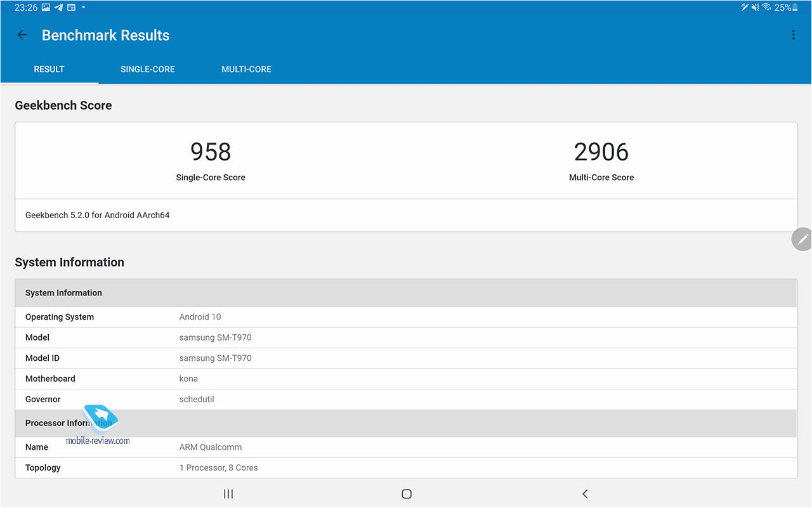Tap the ARM Qualcomm processor name value
This screenshot has width=812, height=508.
tap(211, 447)
